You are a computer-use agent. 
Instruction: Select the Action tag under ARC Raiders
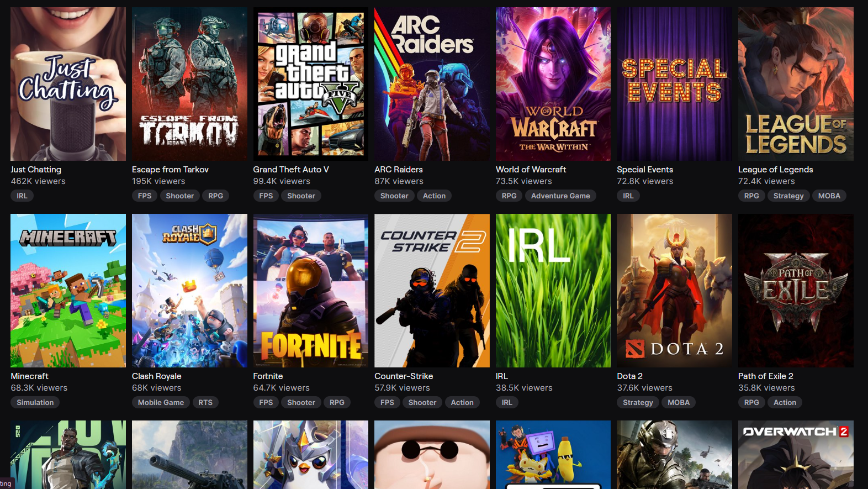click(435, 196)
